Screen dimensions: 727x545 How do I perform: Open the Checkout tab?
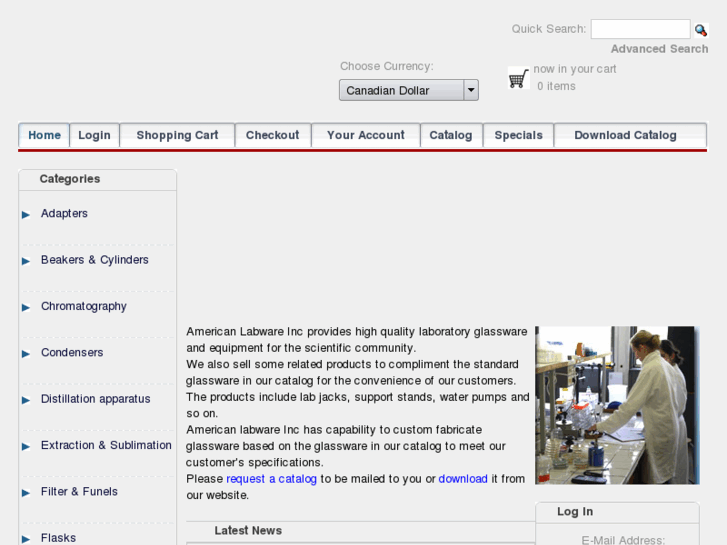(x=273, y=135)
